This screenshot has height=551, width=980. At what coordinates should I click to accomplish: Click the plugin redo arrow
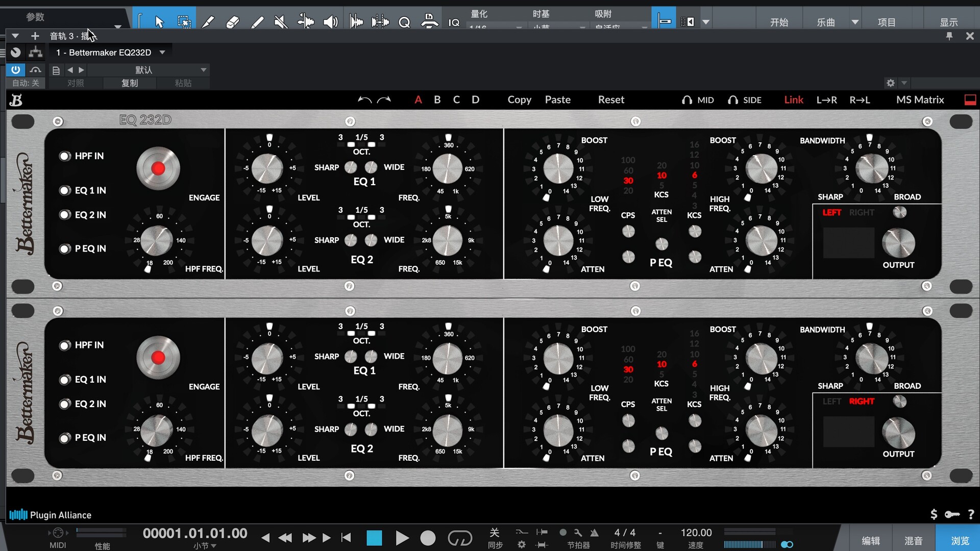[384, 99]
